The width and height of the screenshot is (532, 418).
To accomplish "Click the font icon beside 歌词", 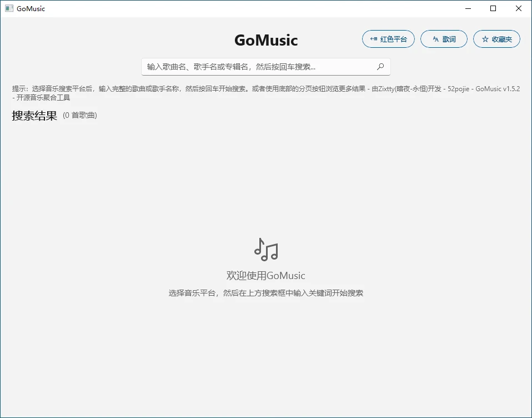I will [436, 39].
